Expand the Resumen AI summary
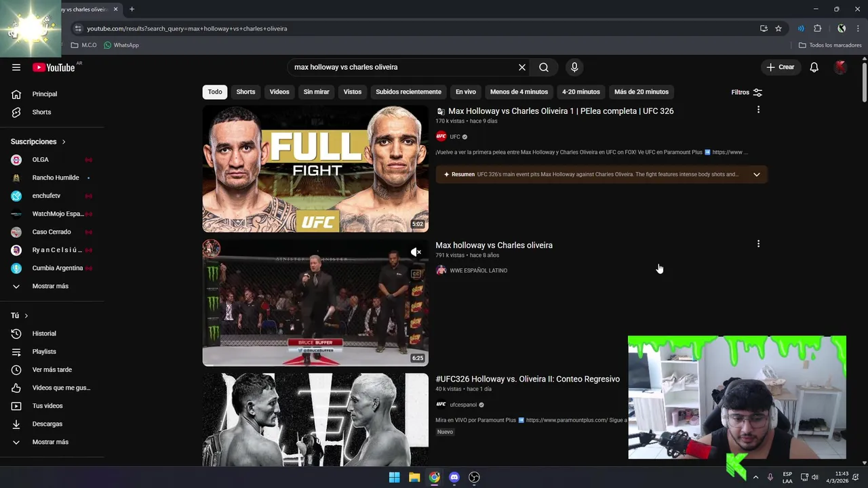Image resolution: width=868 pixels, height=488 pixels. (x=757, y=174)
